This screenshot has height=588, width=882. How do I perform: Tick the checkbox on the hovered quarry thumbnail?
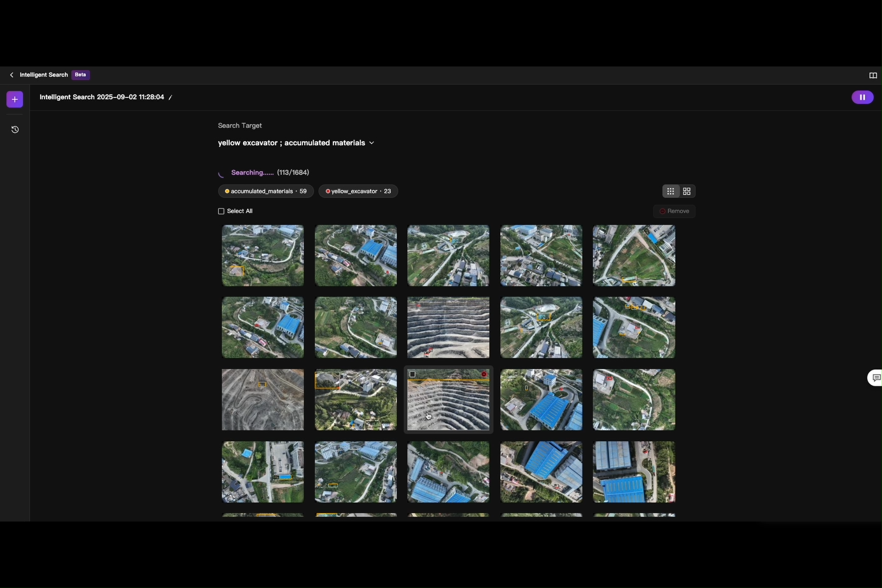pos(412,374)
